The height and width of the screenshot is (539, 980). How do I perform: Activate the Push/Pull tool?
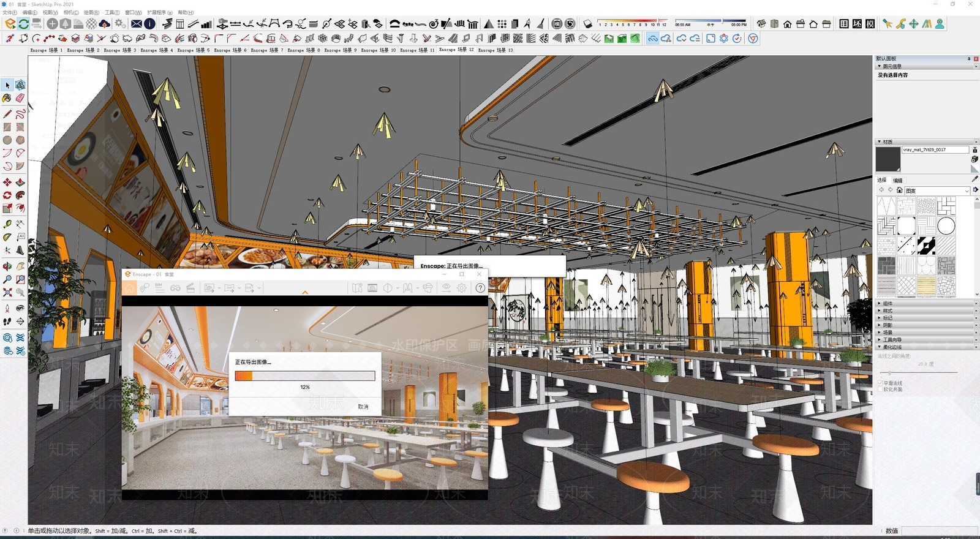(x=20, y=183)
